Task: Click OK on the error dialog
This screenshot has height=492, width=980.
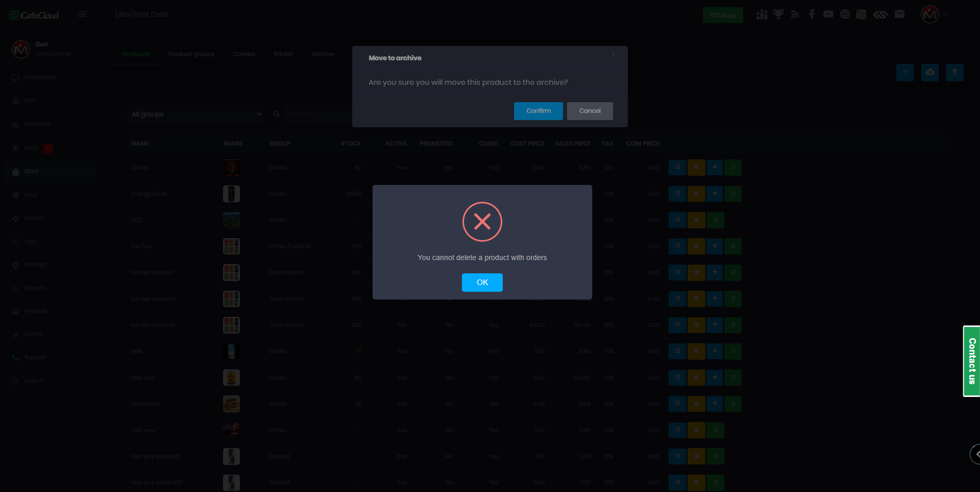Action: point(482,283)
